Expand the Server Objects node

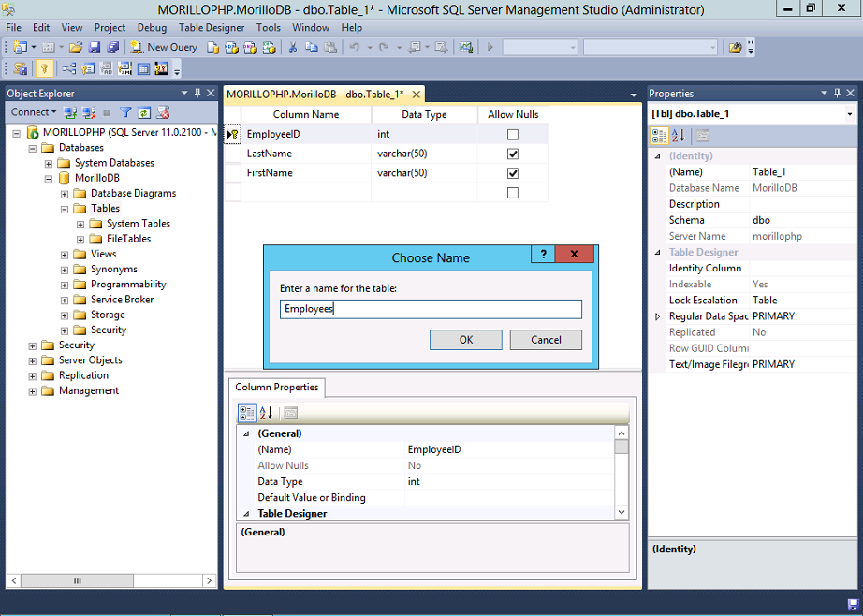coord(33,361)
